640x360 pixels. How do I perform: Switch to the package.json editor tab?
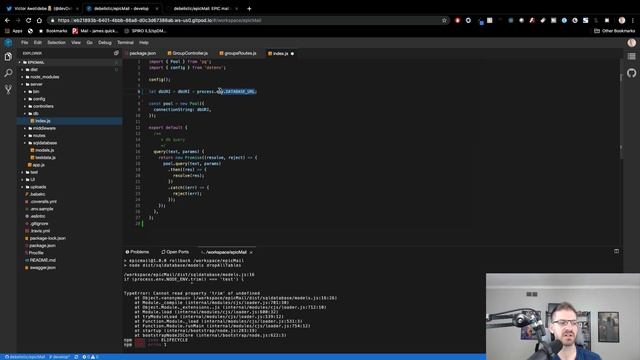[141, 53]
